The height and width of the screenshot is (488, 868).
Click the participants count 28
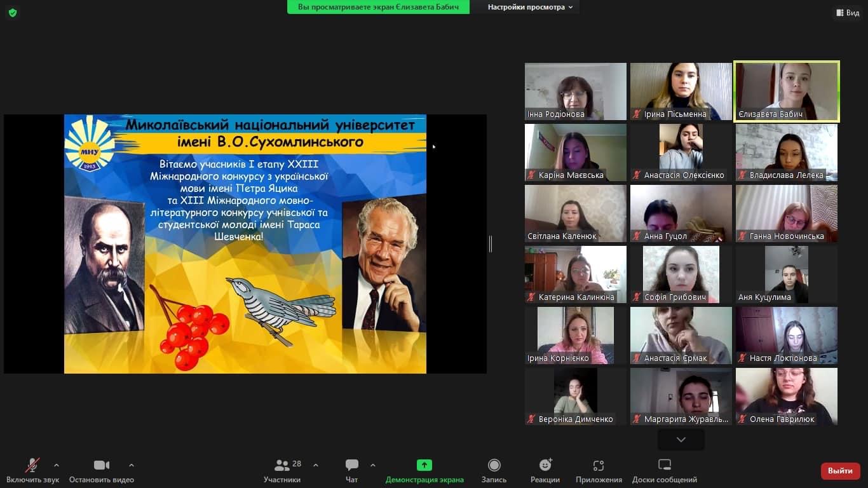[297, 464]
